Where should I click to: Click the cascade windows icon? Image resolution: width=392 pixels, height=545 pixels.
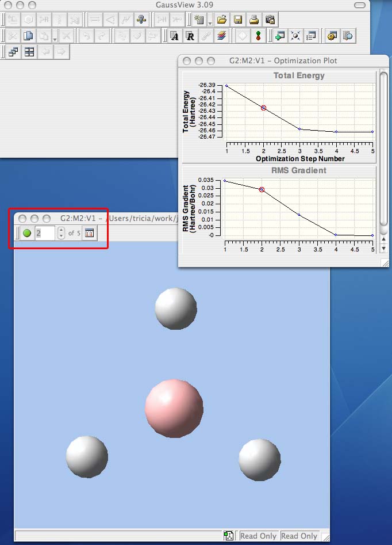pos(13,52)
